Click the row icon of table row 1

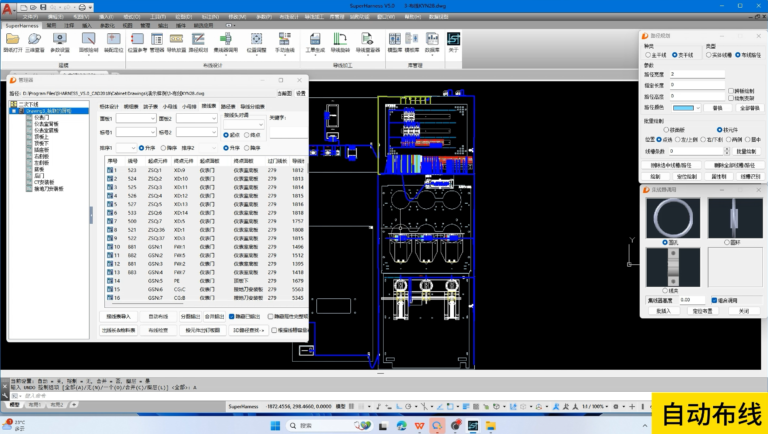(x=110, y=170)
